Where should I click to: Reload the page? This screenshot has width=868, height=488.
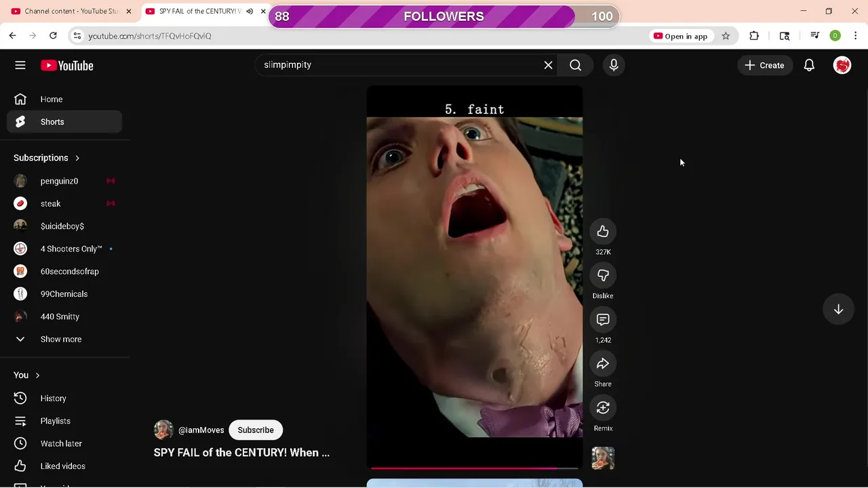point(53,36)
